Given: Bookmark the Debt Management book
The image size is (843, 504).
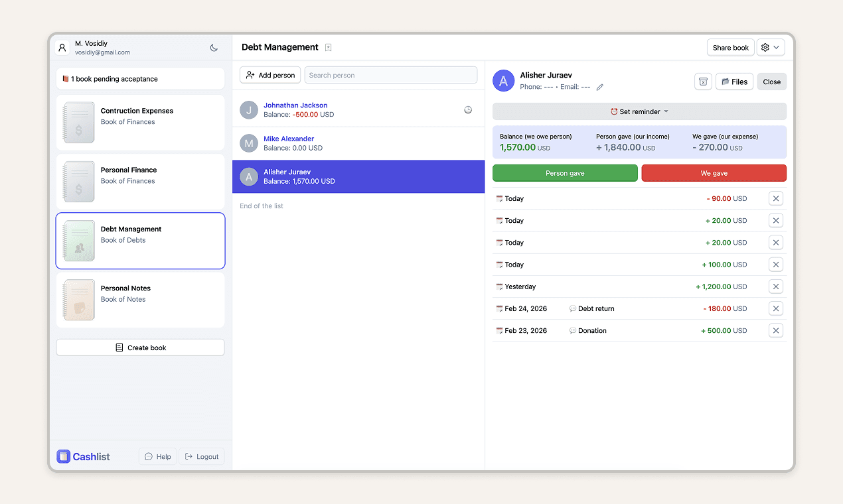Looking at the screenshot, I should (x=328, y=47).
